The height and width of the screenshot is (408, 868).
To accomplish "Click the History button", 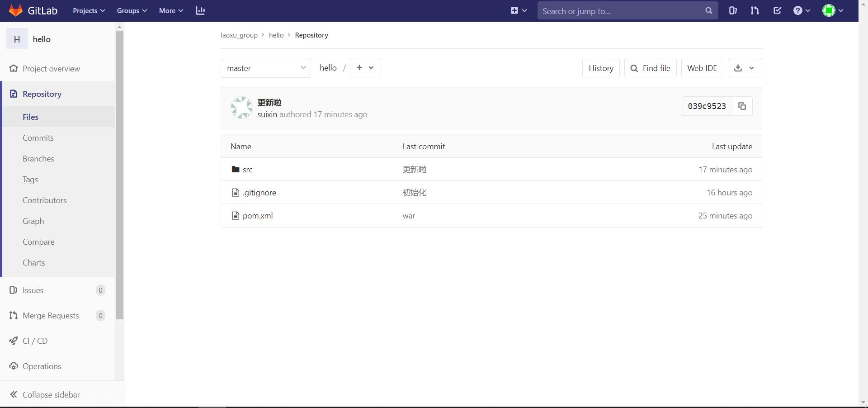I will [x=601, y=68].
